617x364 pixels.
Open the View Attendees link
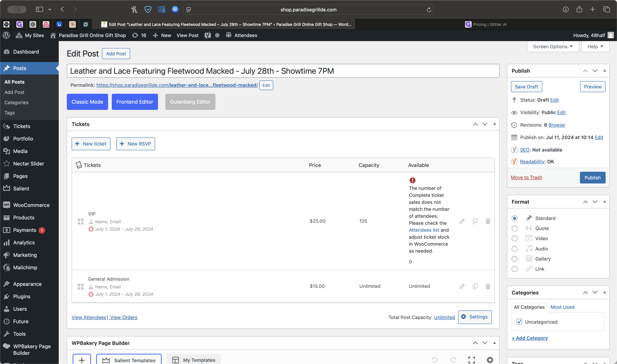(89, 317)
